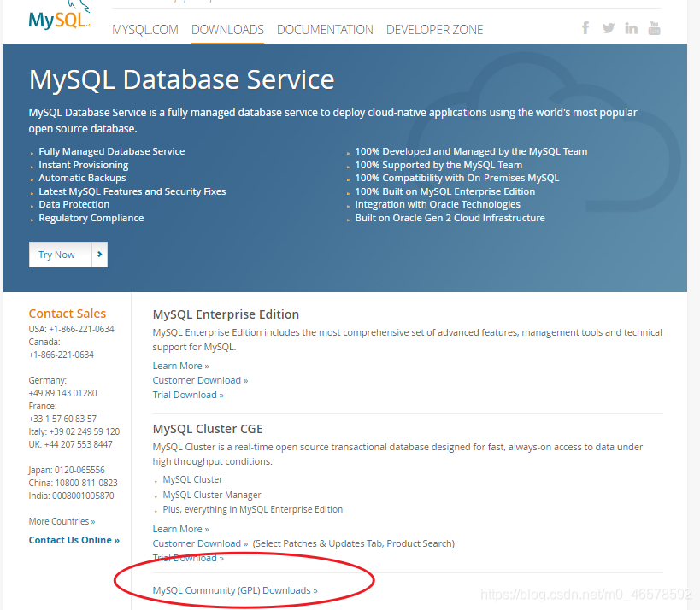The width and height of the screenshot is (700, 610).
Task: Open Learn More under MySQL Enterprise Edition
Action: pos(181,366)
